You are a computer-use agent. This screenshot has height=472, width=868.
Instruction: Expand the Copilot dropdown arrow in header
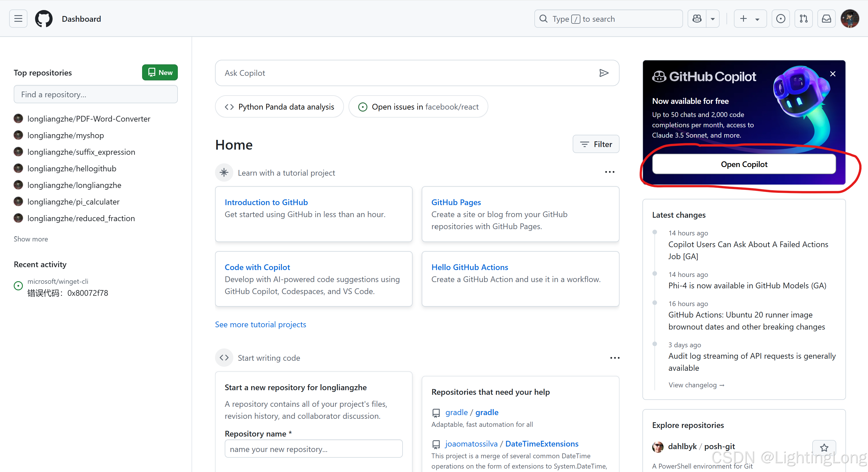click(713, 19)
